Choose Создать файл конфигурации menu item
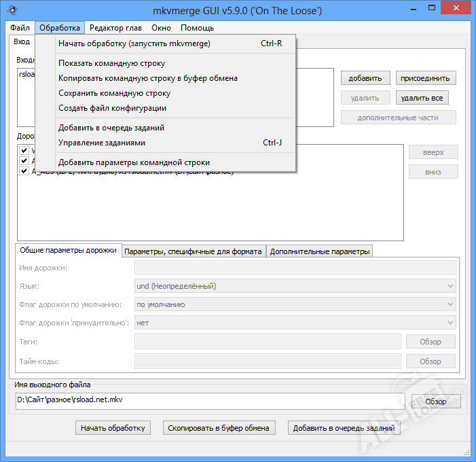This screenshot has height=462, width=476. [x=112, y=108]
